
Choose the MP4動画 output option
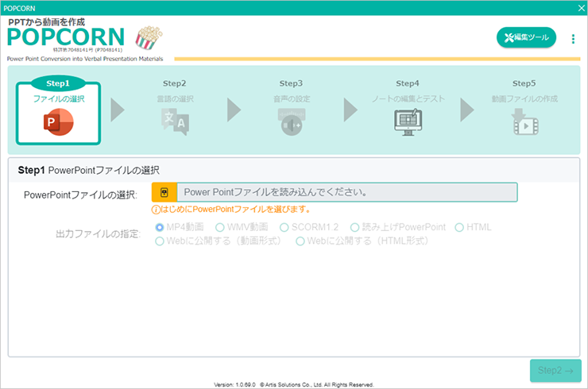pyautogui.click(x=180, y=227)
